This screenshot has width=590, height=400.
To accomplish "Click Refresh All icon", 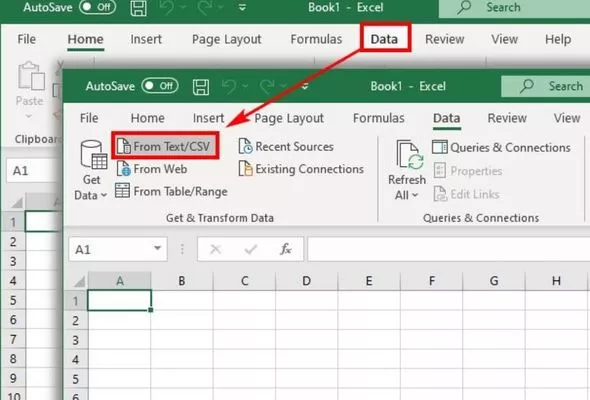I will pos(410,155).
